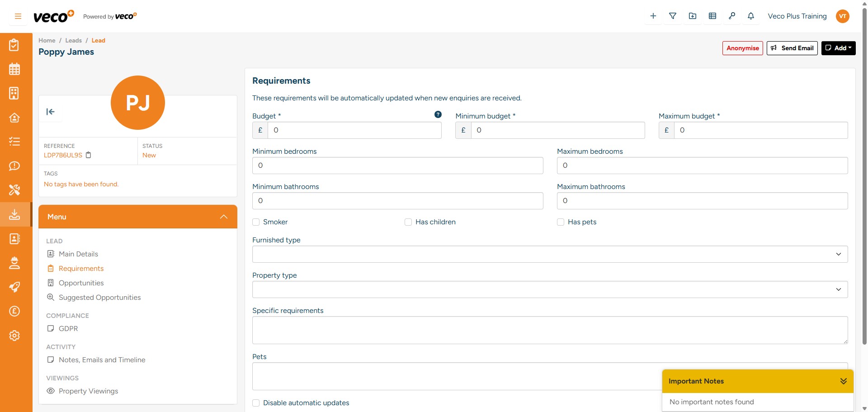Image resolution: width=868 pixels, height=412 pixels.
Task: Open the GDPR menu item
Action: (69, 328)
